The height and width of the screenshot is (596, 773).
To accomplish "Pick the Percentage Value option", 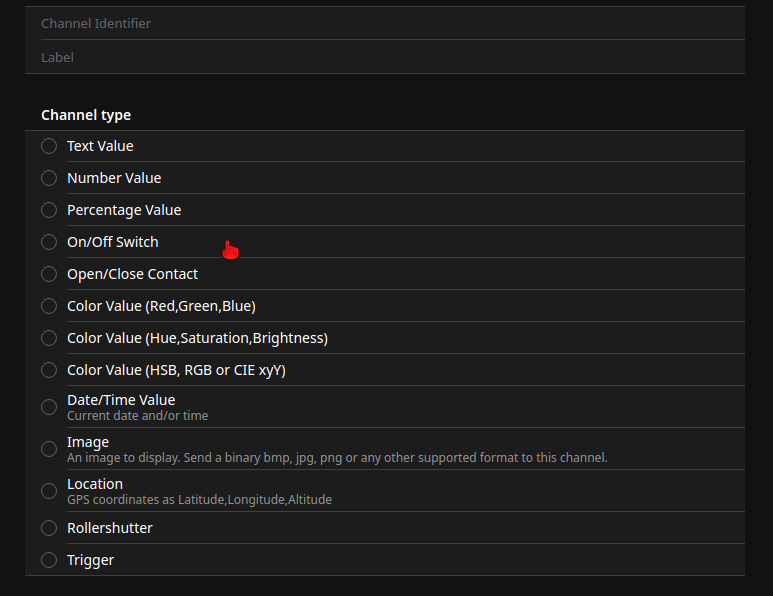I will tap(49, 210).
